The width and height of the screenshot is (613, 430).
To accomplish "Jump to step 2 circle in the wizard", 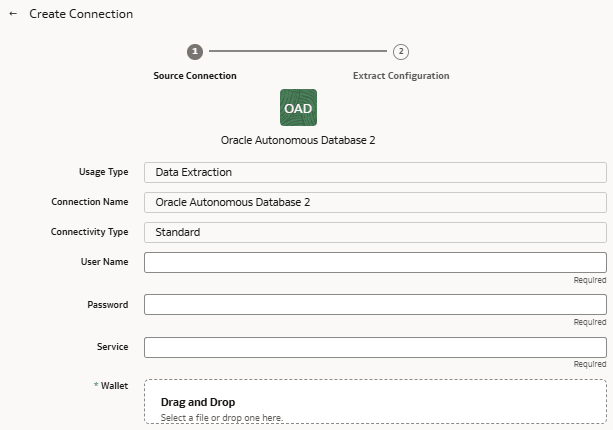I will (401, 52).
